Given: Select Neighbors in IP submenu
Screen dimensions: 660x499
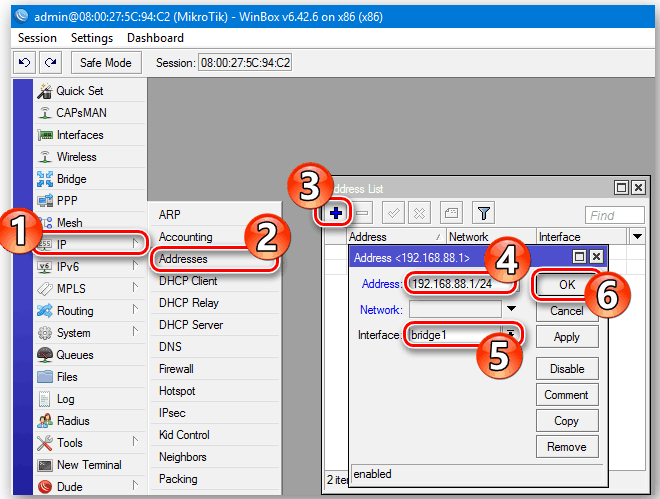Looking at the screenshot, I should tap(215, 457).
